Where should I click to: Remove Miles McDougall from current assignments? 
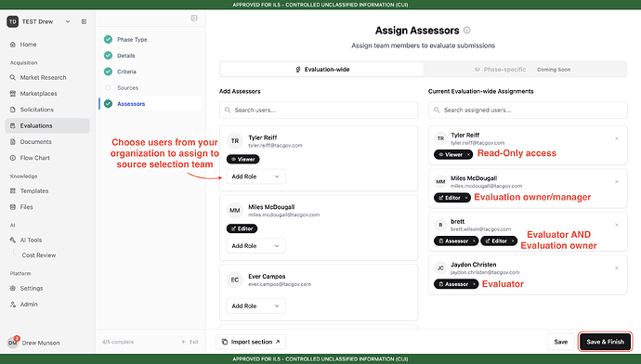pos(617,182)
